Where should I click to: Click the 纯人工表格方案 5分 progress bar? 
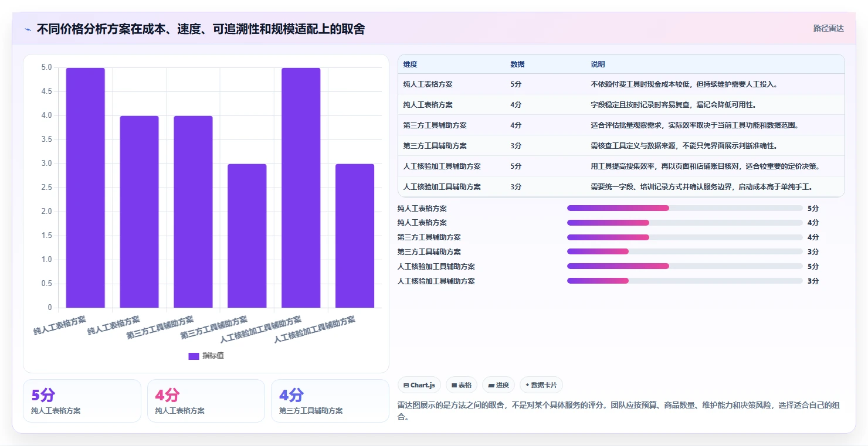[x=684, y=208]
